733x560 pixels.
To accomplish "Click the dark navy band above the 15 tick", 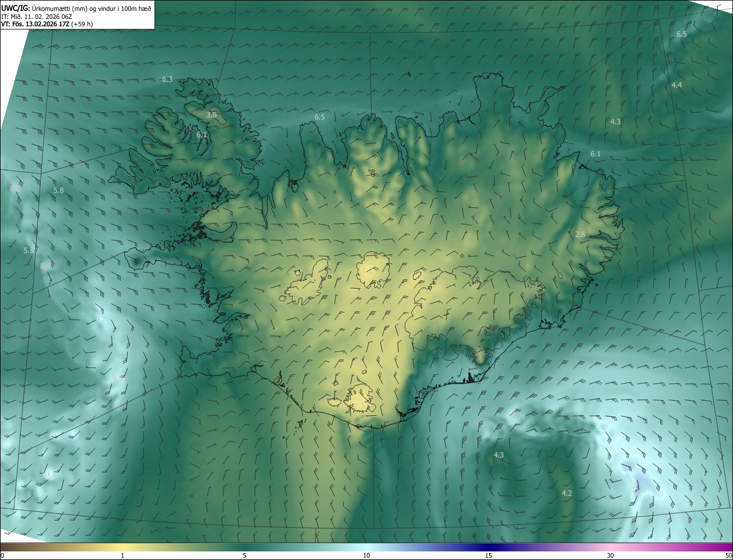I will click(488, 547).
